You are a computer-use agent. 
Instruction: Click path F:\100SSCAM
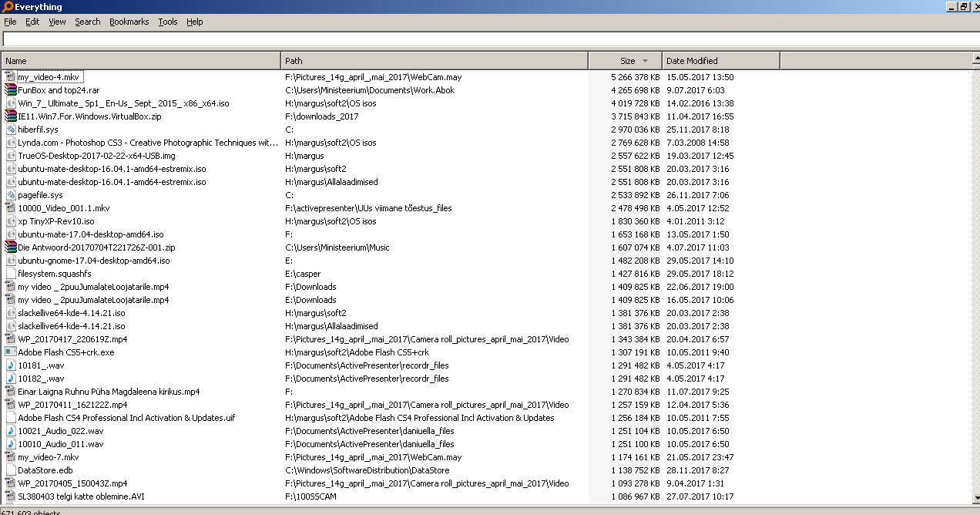[310, 496]
